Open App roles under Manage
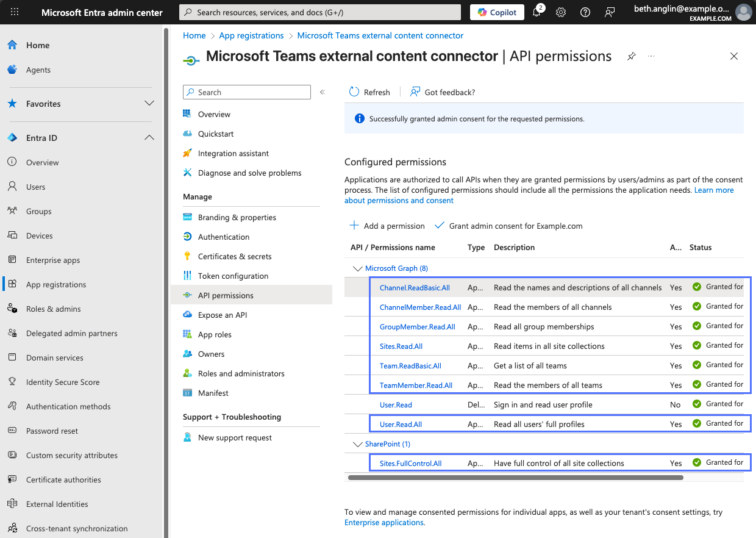This screenshot has width=756, height=538. [x=215, y=334]
